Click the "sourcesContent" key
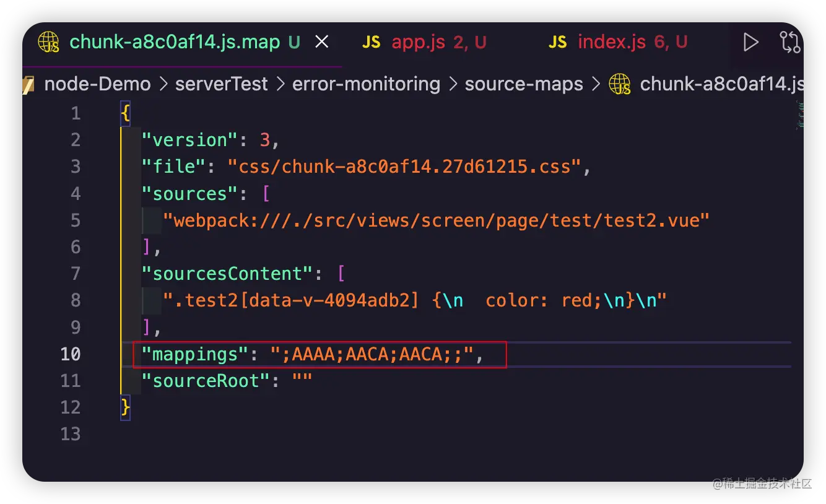 (228, 274)
